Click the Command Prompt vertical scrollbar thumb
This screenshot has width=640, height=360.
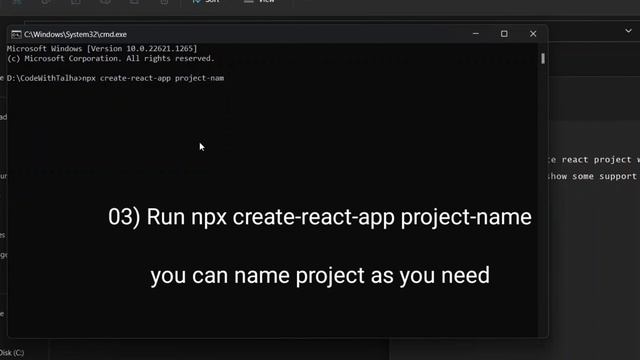(543, 58)
